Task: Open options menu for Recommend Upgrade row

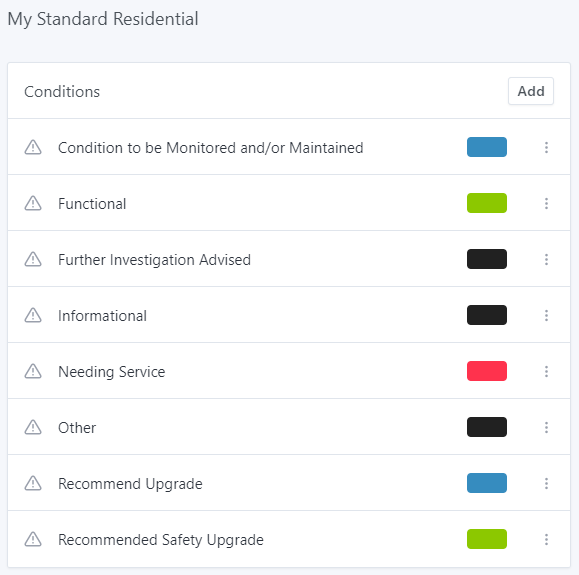Action: (x=546, y=483)
